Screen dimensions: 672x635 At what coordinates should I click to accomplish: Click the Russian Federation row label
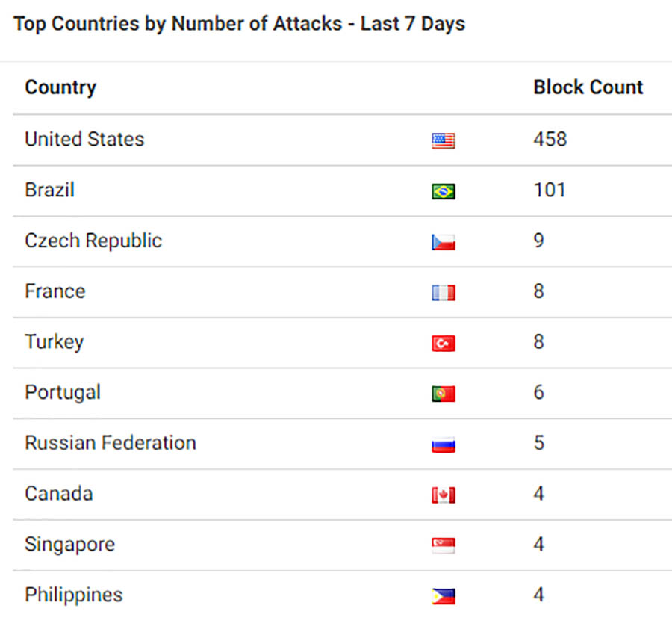(x=111, y=443)
